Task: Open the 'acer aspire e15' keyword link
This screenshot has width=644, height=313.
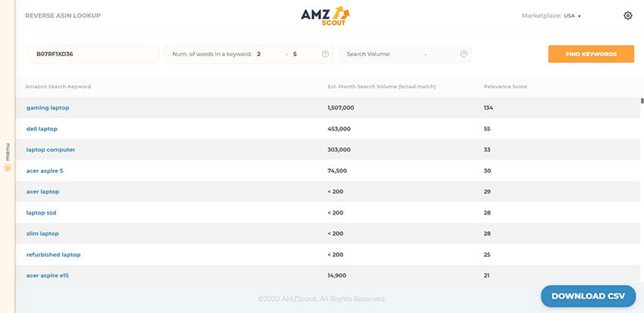Action: [47, 276]
